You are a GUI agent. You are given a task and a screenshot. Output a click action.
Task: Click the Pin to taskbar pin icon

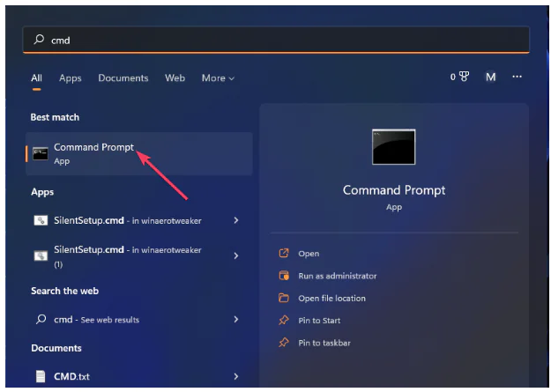(x=284, y=343)
